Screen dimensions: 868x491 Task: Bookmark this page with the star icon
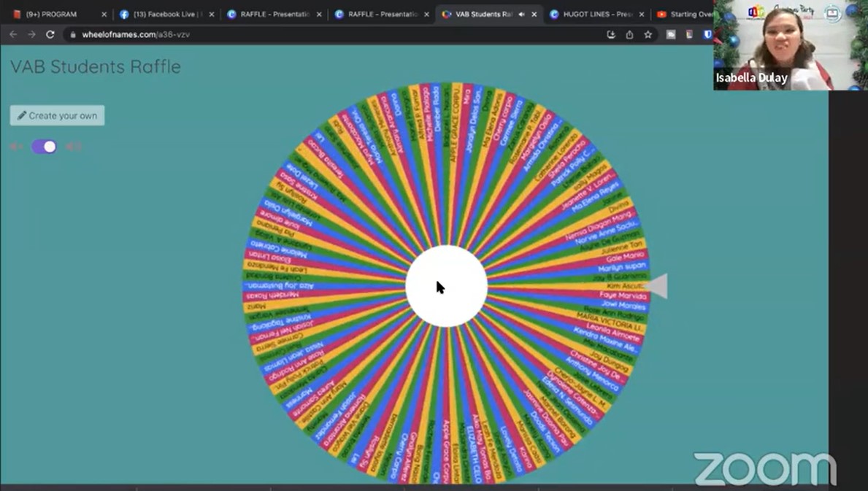coord(648,34)
